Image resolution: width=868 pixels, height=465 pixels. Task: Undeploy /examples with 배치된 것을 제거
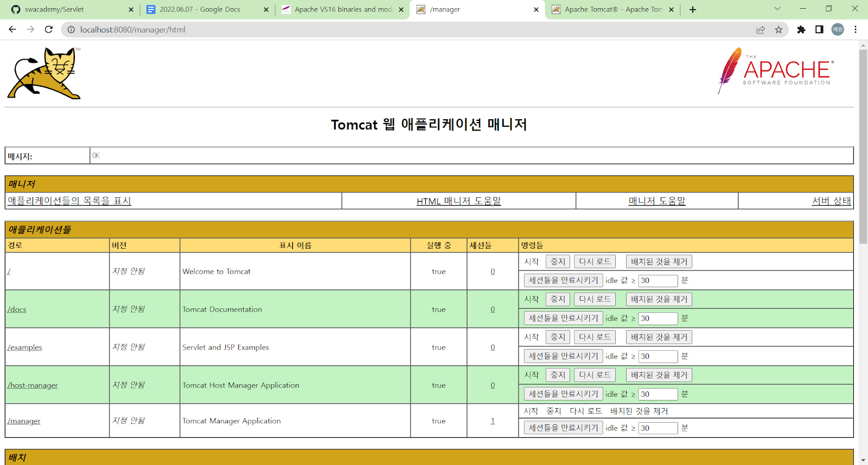(659, 337)
